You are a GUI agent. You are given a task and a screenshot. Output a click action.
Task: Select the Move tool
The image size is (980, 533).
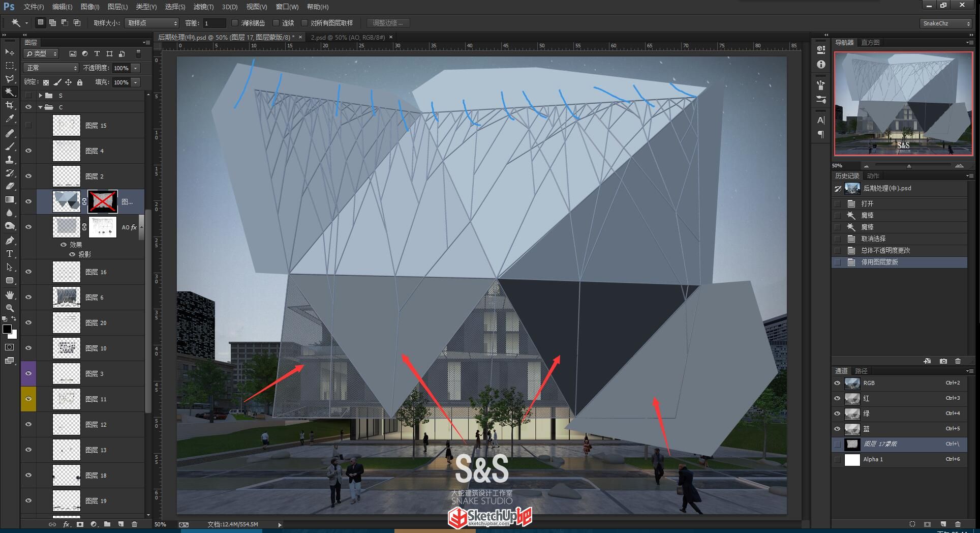[x=10, y=52]
